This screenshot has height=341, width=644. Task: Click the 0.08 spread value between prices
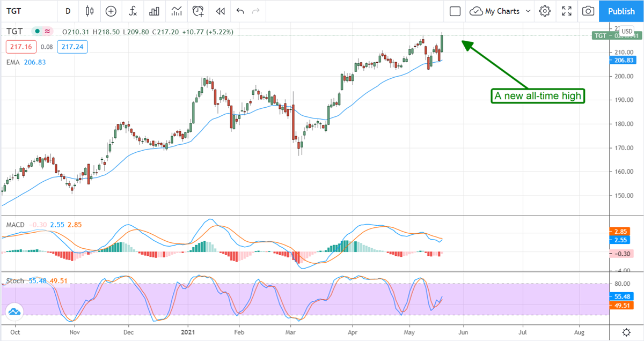(x=47, y=47)
